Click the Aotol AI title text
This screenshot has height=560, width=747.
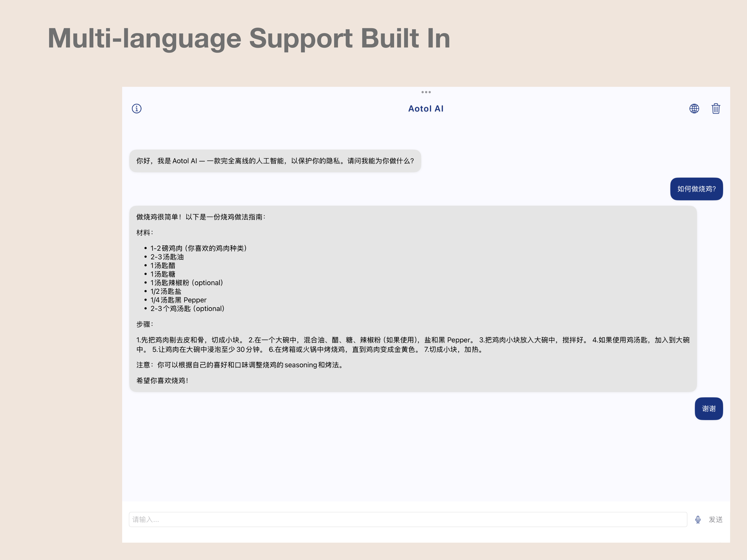coord(426,109)
